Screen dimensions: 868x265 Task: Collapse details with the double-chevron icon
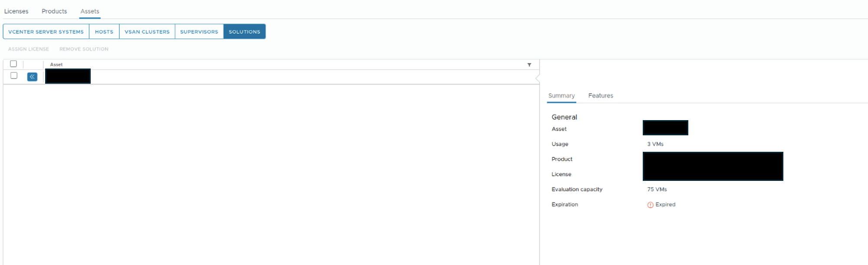pyautogui.click(x=32, y=77)
